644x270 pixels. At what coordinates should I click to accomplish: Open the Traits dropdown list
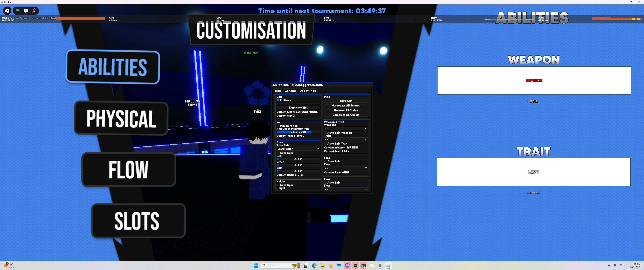pyautogui.click(x=346, y=139)
